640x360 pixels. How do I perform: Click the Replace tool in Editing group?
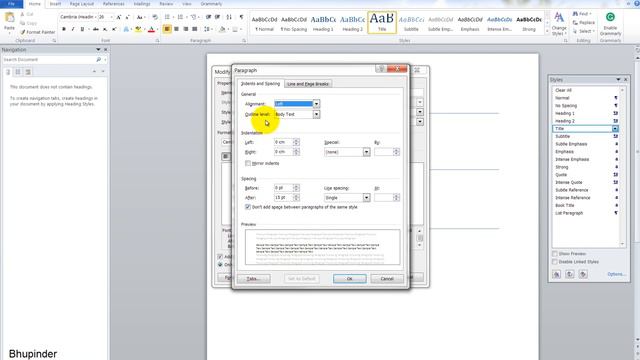[584, 22]
